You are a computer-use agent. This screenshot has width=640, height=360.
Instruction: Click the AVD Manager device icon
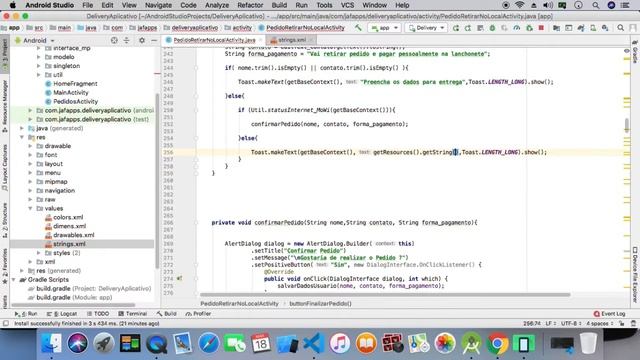[593, 28]
